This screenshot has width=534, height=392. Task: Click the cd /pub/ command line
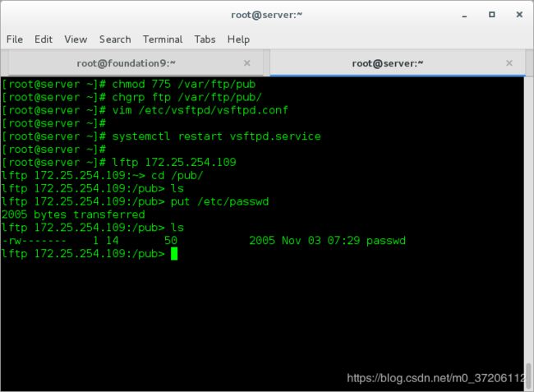click(x=102, y=176)
